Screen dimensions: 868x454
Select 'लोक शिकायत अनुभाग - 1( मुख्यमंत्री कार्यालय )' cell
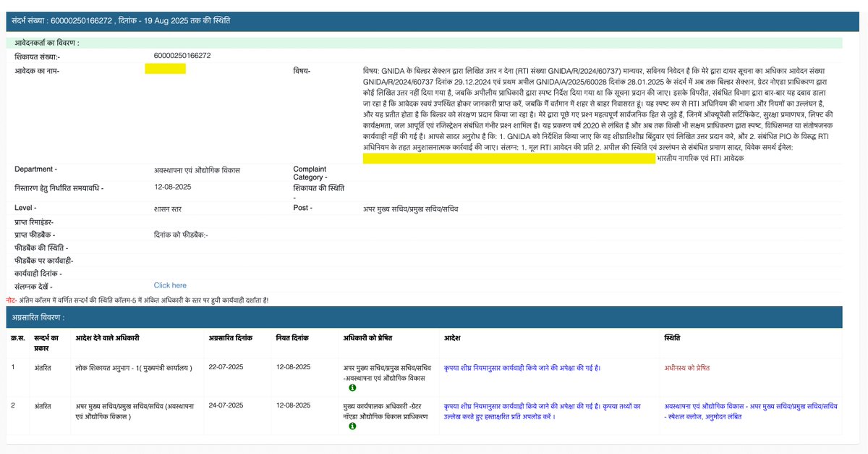point(134,367)
